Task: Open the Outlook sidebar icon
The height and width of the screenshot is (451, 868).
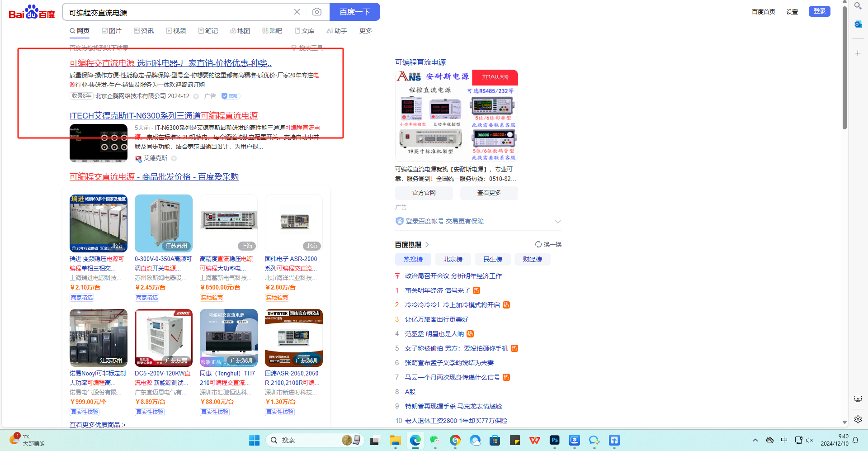Action: coord(858,24)
